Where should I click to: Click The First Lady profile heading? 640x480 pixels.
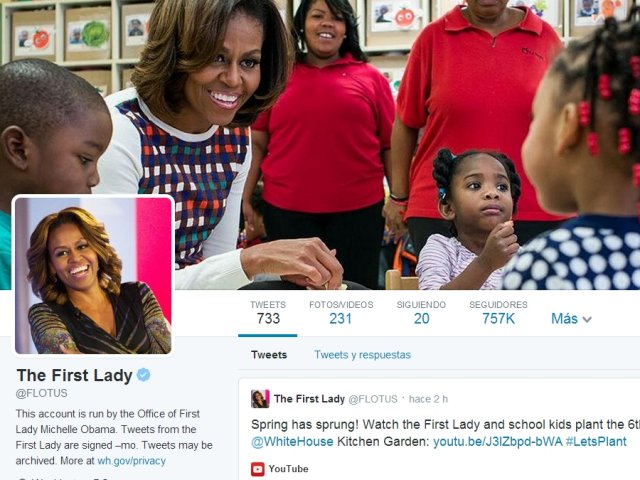click(74, 375)
